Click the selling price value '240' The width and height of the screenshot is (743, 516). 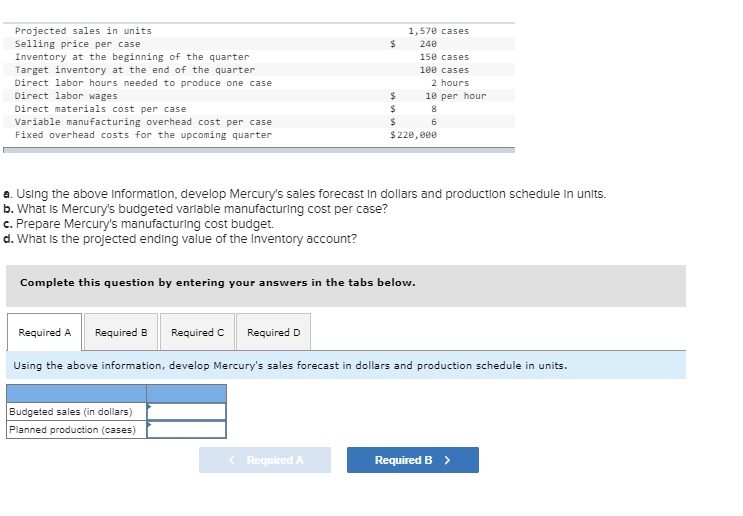click(x=428, y=44)
